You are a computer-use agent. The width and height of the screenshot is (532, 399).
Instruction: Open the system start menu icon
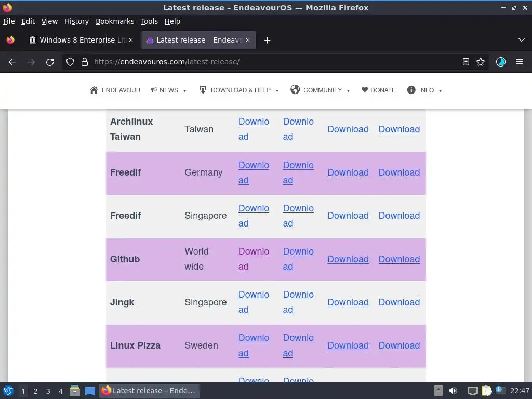8,391
